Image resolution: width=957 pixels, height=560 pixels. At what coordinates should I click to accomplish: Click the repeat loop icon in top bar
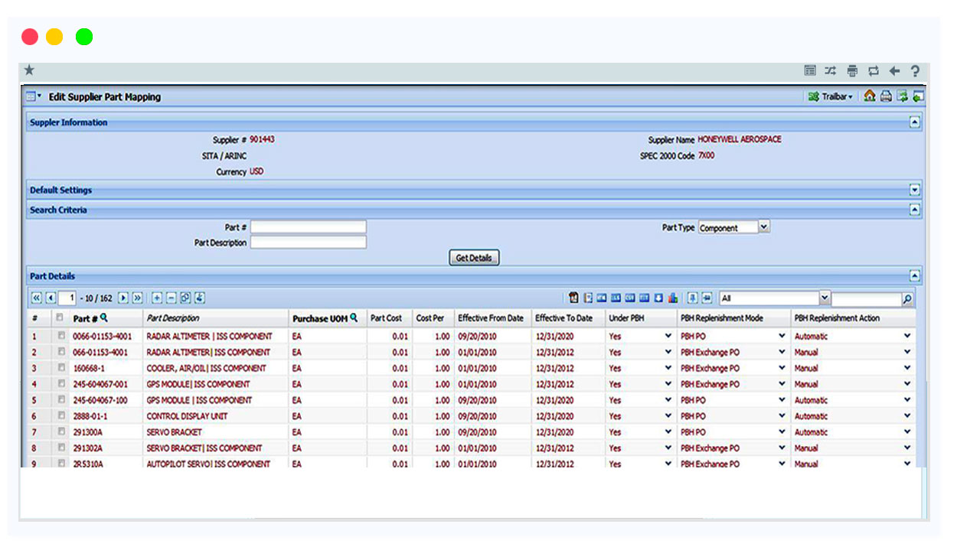874,71
